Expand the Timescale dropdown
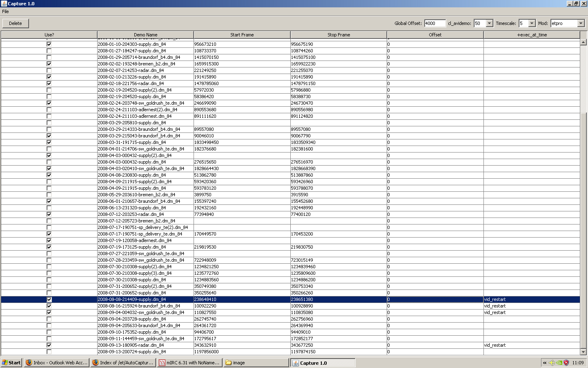The width and height of the screenshot is (588, 368). (532, 23)
